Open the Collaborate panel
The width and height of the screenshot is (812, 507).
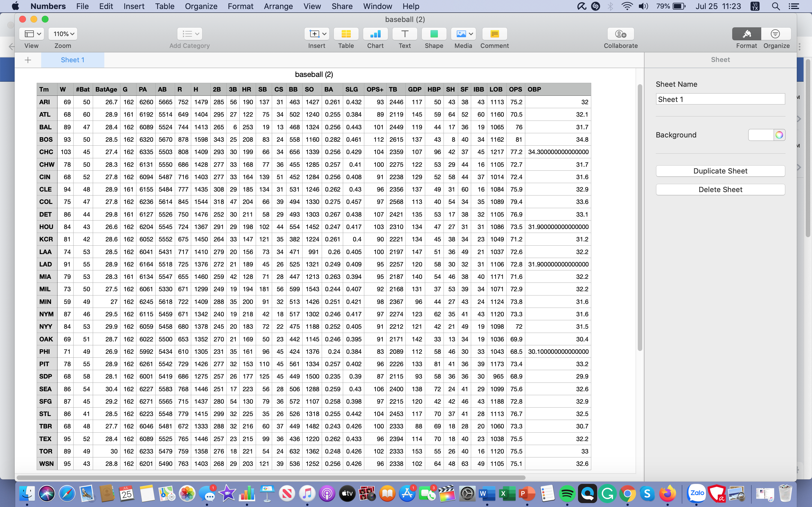620,34
